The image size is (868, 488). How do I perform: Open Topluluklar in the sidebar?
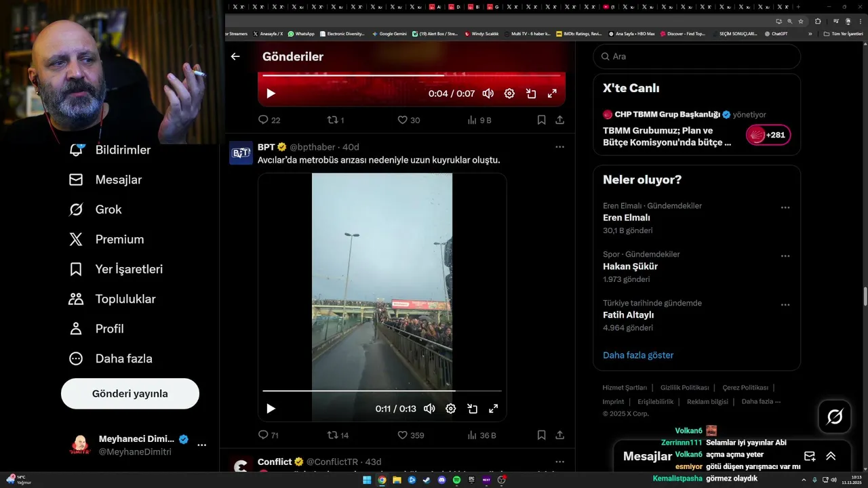tap(113, 299)
